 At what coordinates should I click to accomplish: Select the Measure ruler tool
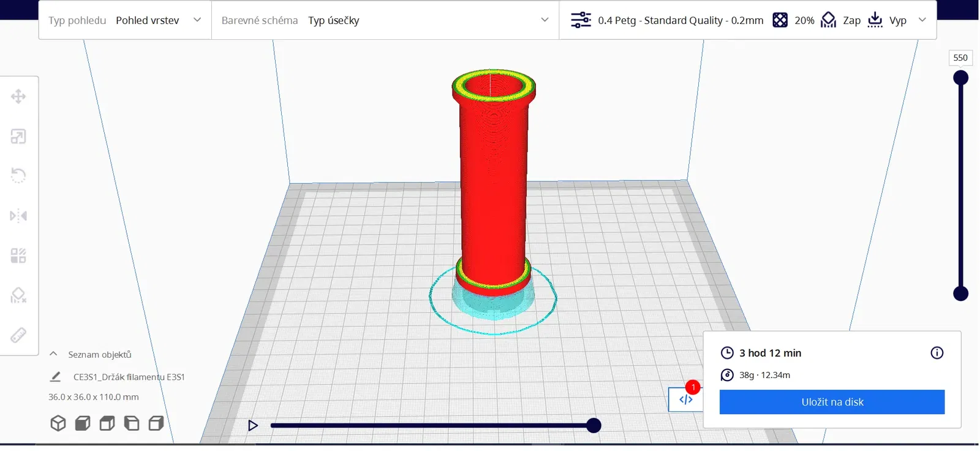pos(18,335)
